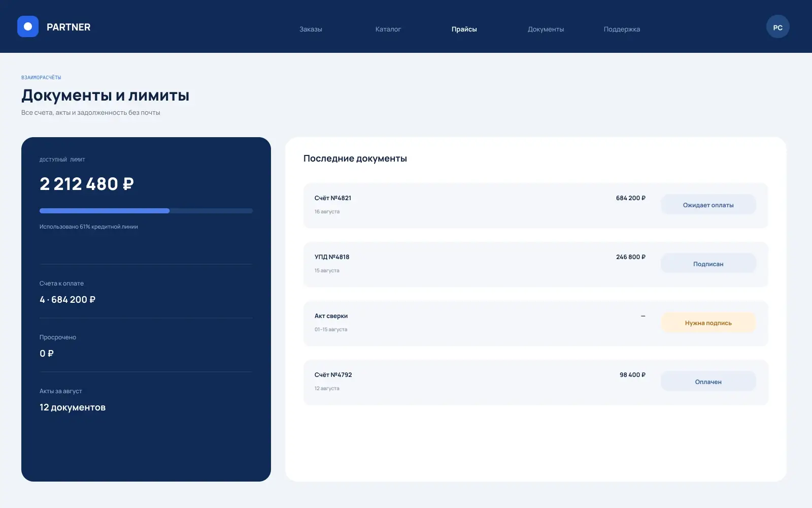Click the Последние документы heading
The height and width of the screenshot is (508, 812).
pyautogui.click(x=355, y=158)
